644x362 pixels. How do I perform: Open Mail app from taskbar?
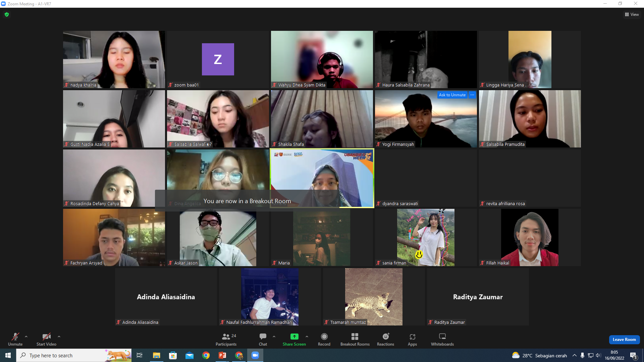pyautogui.click(x=189, y=355)
